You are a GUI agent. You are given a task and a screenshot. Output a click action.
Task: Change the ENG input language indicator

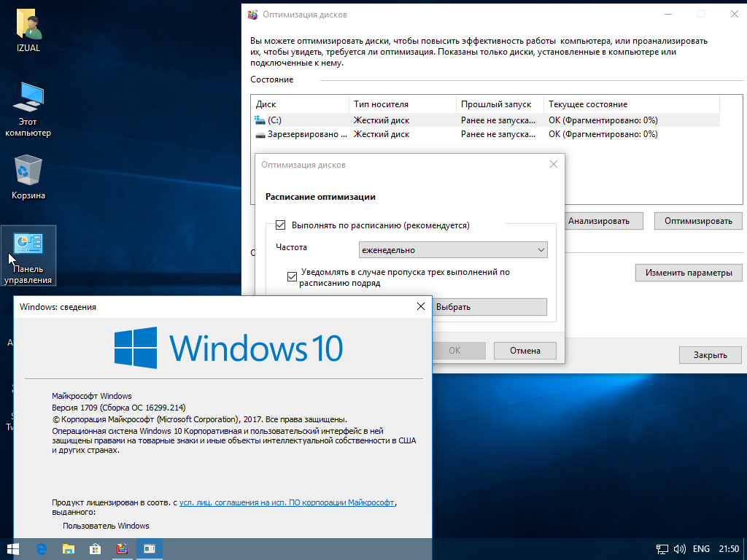tap(701, 549)
